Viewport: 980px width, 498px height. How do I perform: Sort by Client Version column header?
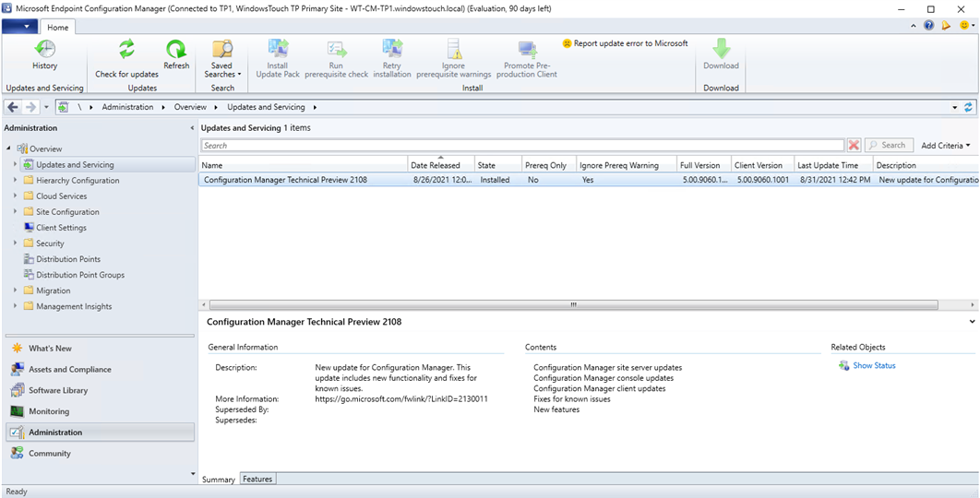click(762, 165)
